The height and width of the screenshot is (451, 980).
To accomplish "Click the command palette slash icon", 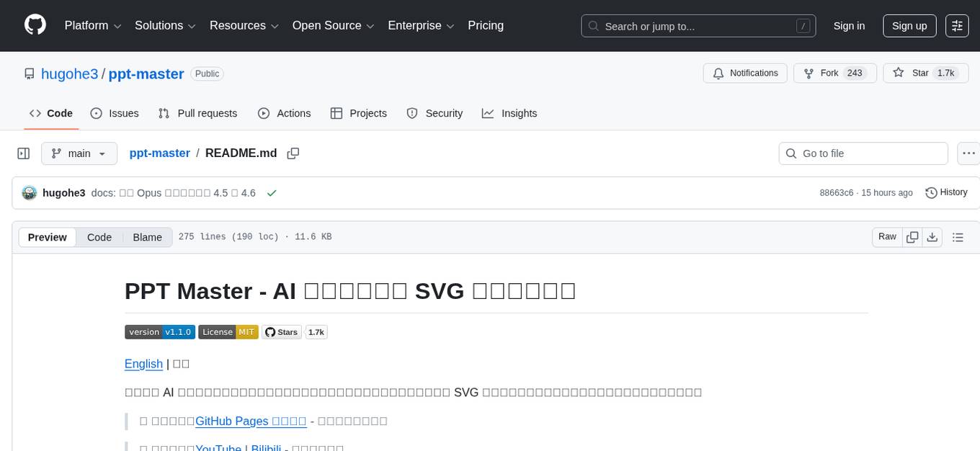I will tap(803, 26).
